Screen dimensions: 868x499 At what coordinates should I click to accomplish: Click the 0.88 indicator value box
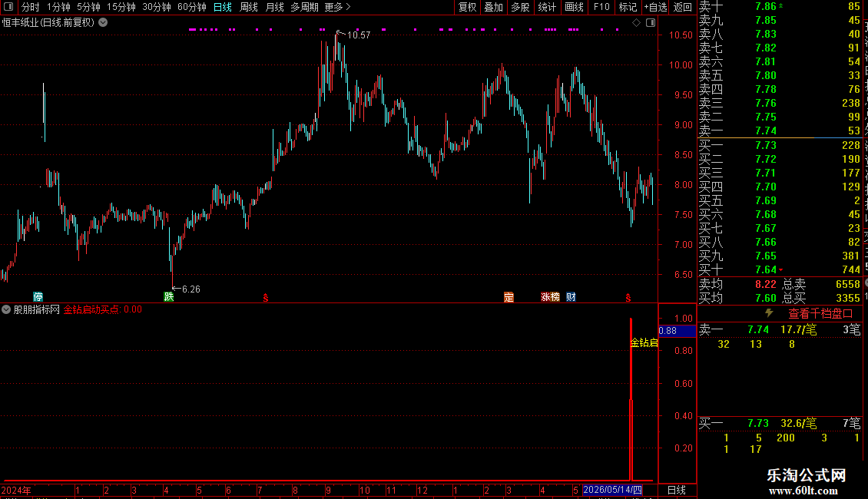point(677,331)
